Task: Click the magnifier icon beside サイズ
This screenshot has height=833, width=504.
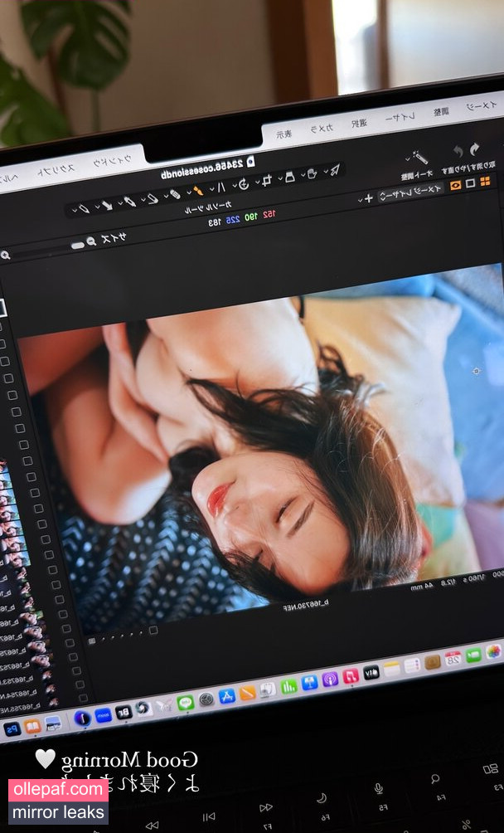Action: [91, 241]
